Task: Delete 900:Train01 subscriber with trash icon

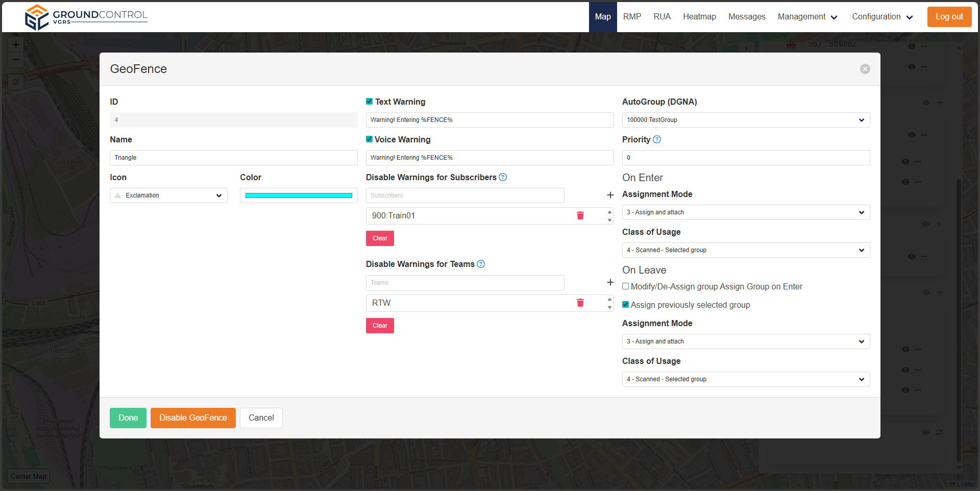Action: 580,215
